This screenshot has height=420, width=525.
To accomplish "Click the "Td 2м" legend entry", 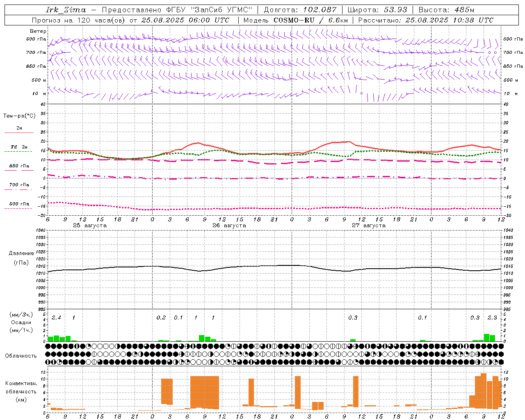I will [19, 147].
